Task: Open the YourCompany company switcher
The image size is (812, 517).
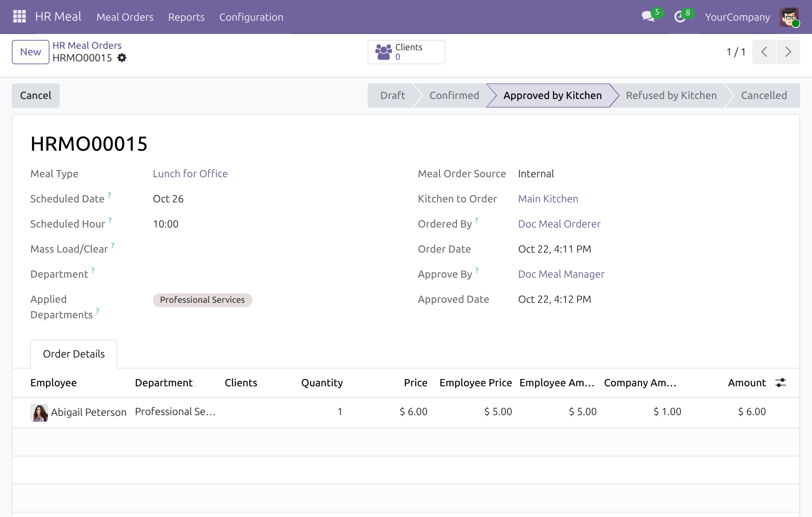Action: pyautogui.click(x=737, y=17)
